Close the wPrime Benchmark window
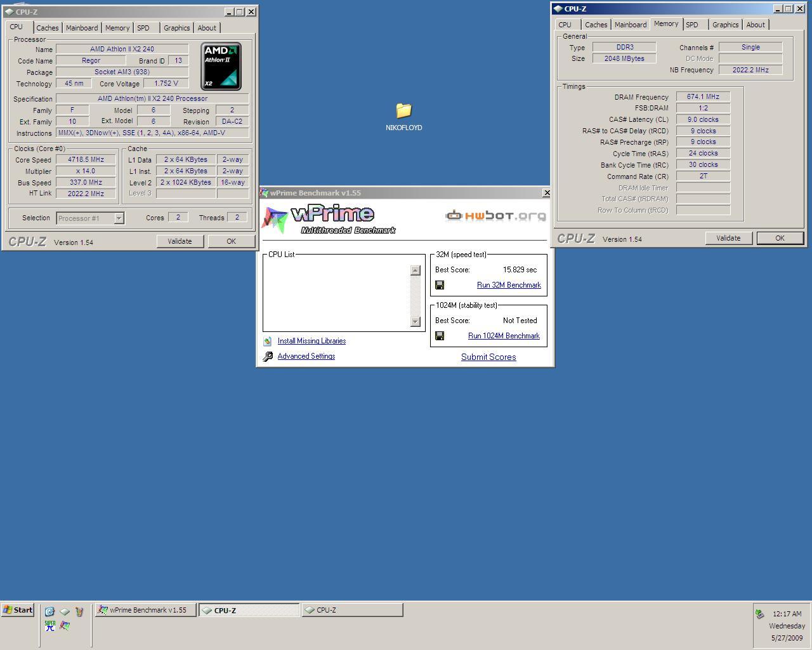Image resolution: width=812 pixels, height=650 pixels. click(x=546, y=193)
